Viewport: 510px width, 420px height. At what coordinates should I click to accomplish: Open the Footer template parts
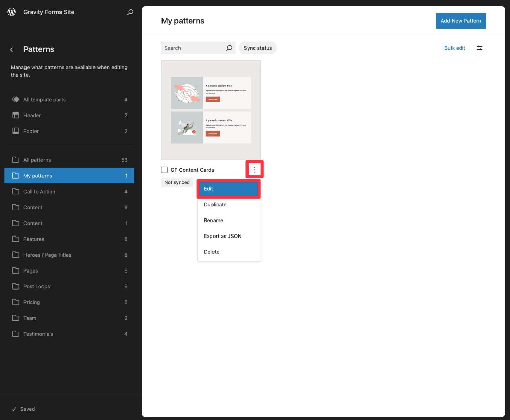pyautogui.click(x=69, y=131)
